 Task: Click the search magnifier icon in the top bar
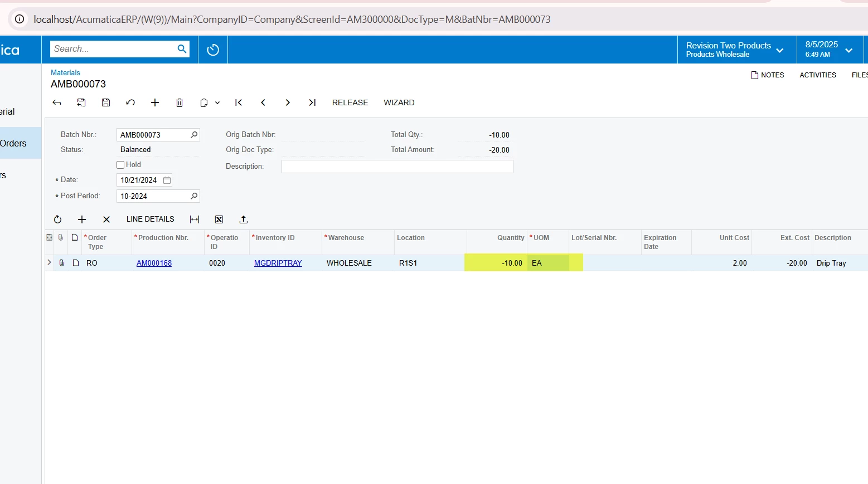tap(182, 49)
